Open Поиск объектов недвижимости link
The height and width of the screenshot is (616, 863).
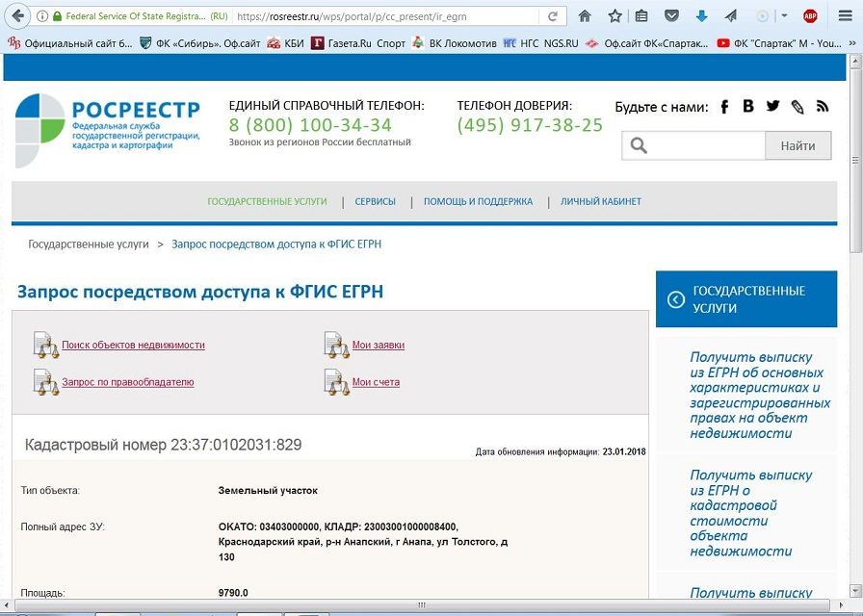(x=133, y=345)
